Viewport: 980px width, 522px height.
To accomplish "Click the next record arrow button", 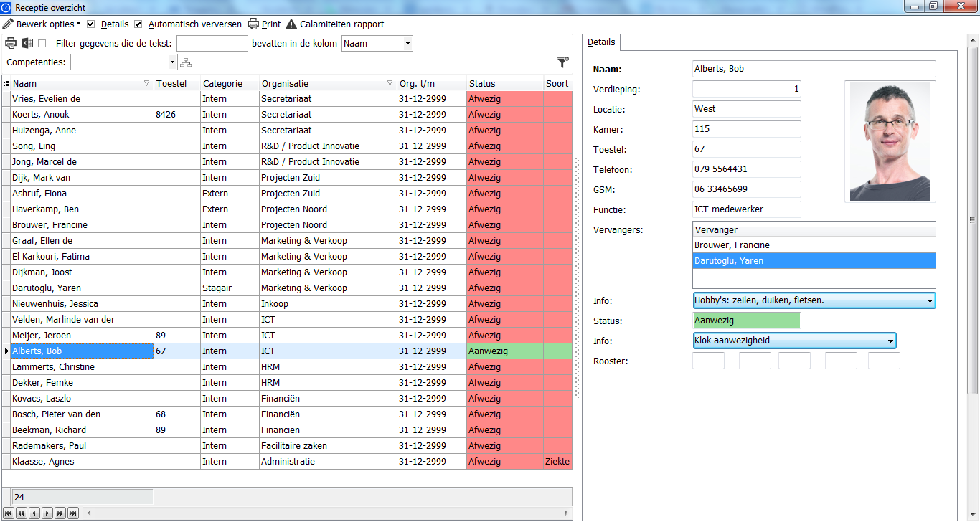I will (x=47, y=513).
